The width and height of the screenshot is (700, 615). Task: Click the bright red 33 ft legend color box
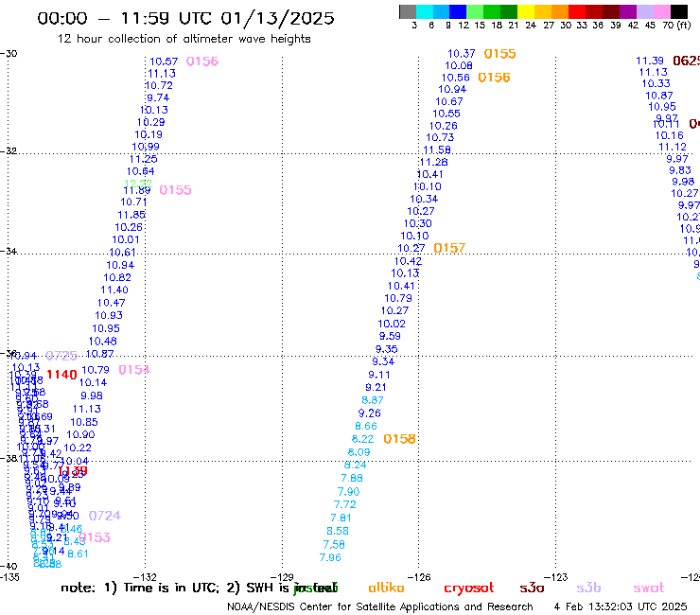coord(576,11)
